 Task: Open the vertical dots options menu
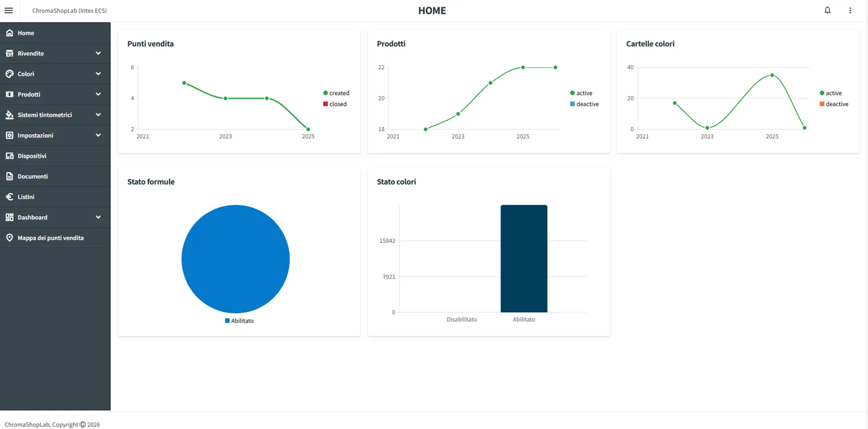coord(850,10)
